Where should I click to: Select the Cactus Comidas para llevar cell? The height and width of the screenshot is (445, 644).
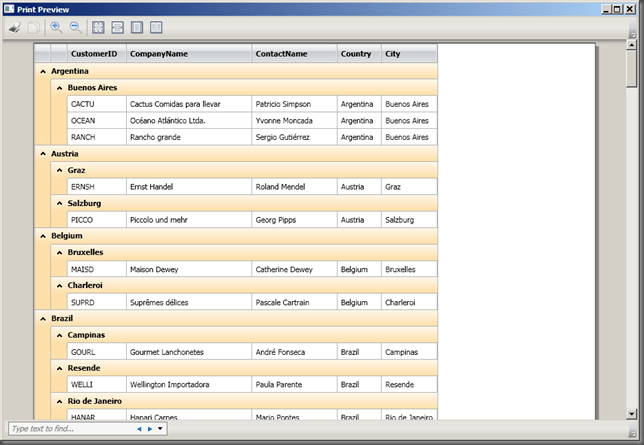click(x=189, y=104)
